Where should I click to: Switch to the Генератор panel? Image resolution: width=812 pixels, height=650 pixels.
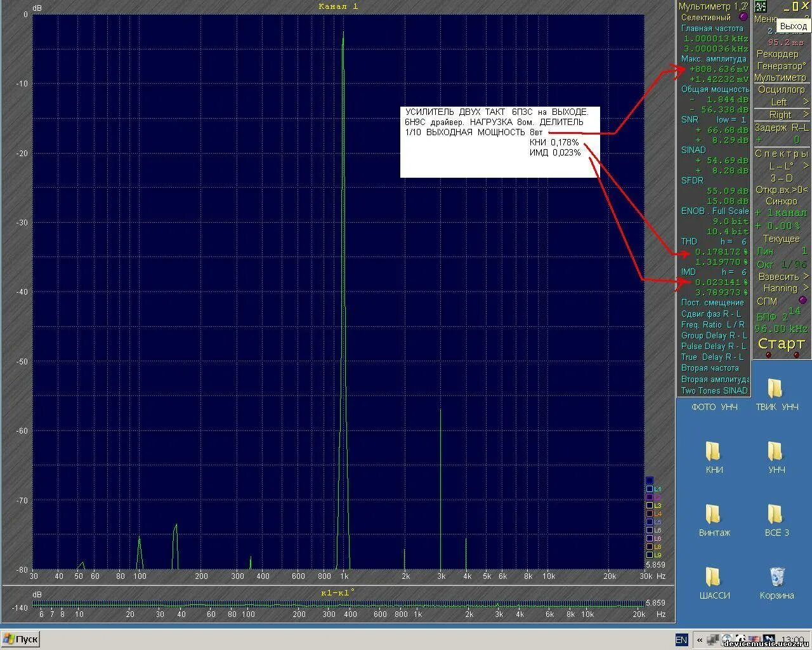(x=782, y=66)
